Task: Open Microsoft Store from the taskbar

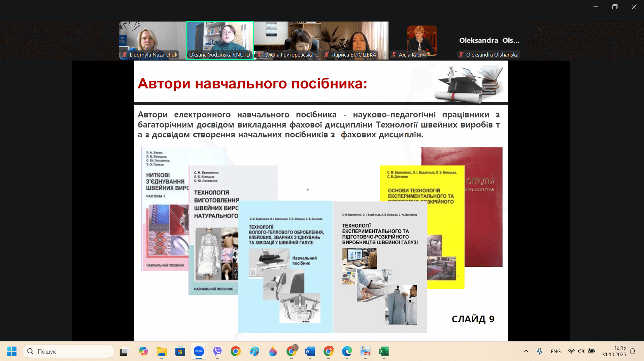Action: (180, 351)
